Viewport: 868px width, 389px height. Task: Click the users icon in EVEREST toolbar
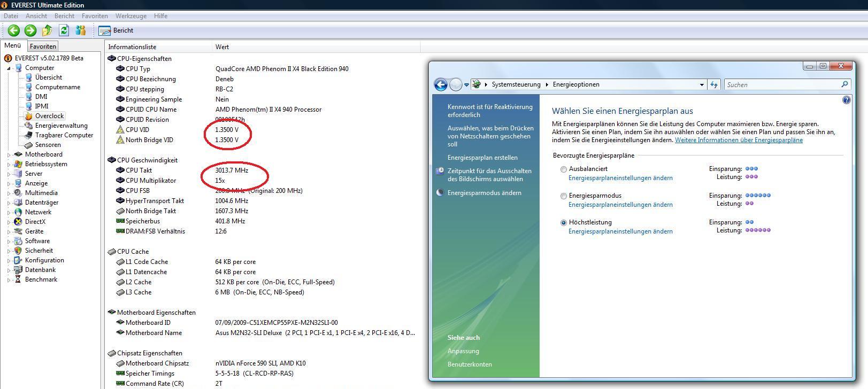coord(81,30)
